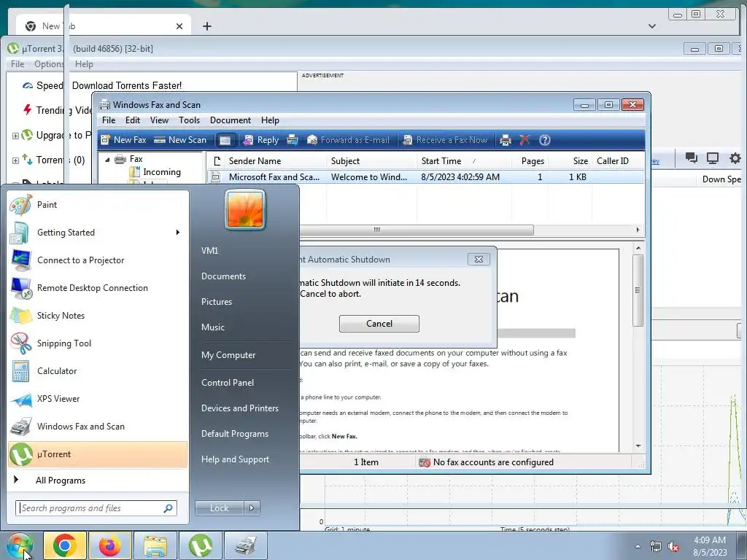
Task: Open shutdown options arrow next to Lock
Action: coord(252,508)
